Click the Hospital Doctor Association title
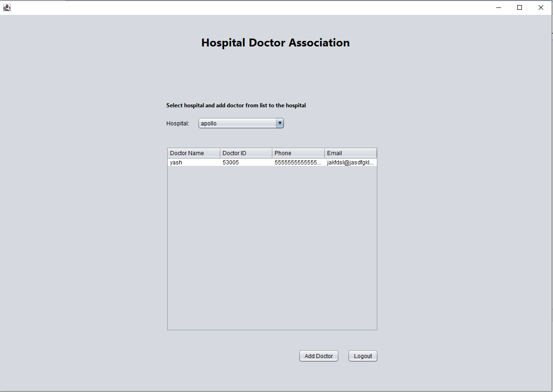Image resolution: width=553 pixels, height=392 pixels. (275, 42)
